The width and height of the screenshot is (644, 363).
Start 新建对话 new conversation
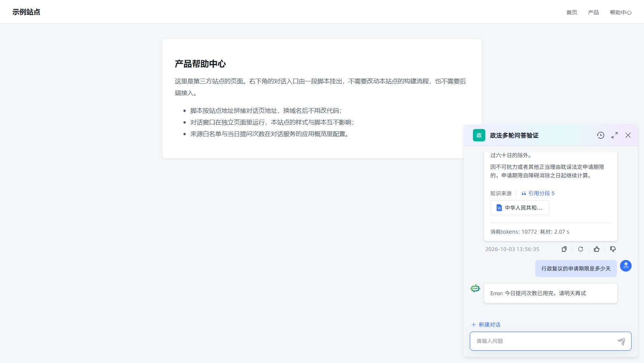coord(486,325)
